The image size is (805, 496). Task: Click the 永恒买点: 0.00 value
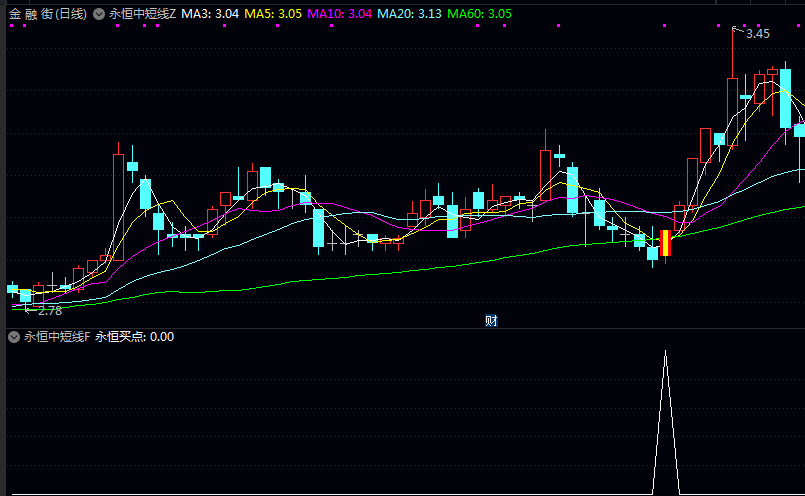[x=135, y=337]
